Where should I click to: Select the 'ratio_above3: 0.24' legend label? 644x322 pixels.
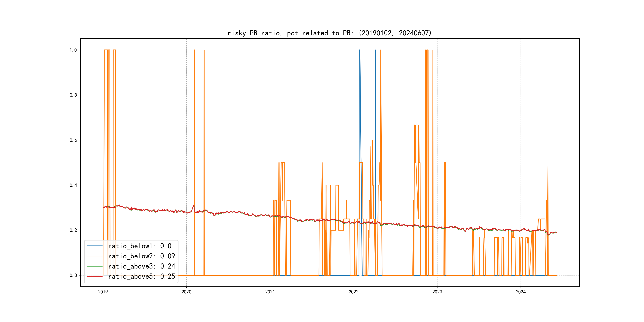coord(142,266)
